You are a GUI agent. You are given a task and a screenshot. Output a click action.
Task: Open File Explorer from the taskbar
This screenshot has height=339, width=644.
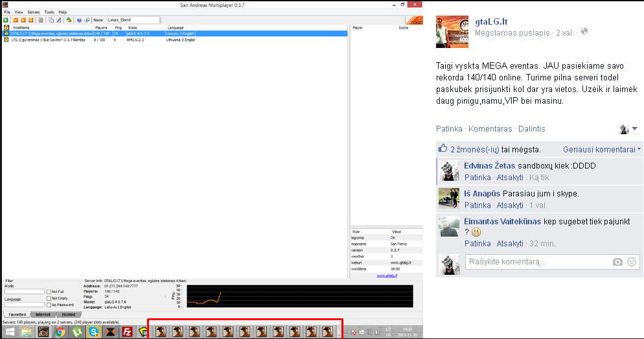[x=27, y=332]
